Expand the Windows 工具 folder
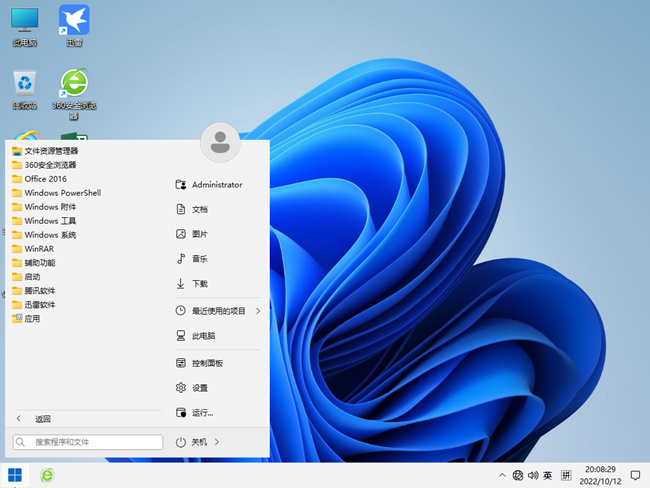 44,221
